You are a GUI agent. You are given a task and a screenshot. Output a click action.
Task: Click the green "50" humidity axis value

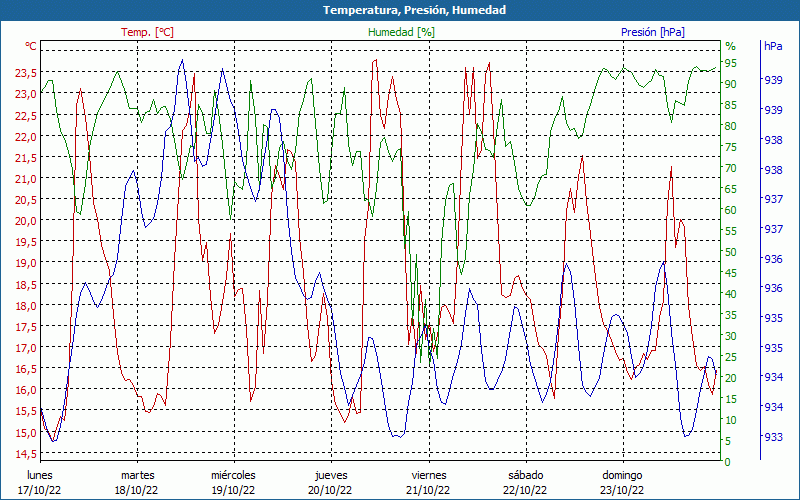pos(731,252)
